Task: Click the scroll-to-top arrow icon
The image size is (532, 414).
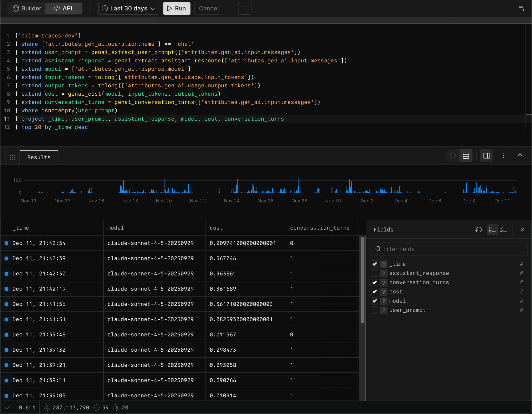Action: pyautogui.click(x=520, y=156)
